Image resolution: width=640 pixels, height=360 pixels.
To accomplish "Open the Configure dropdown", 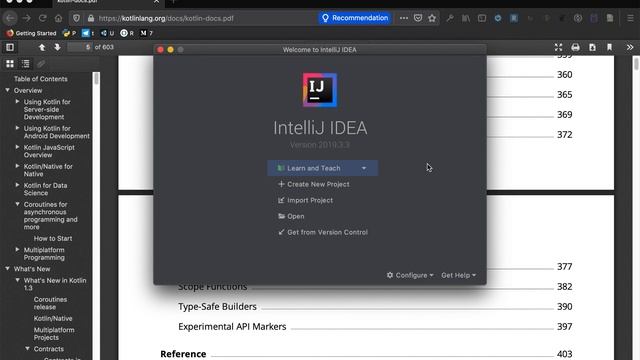I will coord(410,276).
